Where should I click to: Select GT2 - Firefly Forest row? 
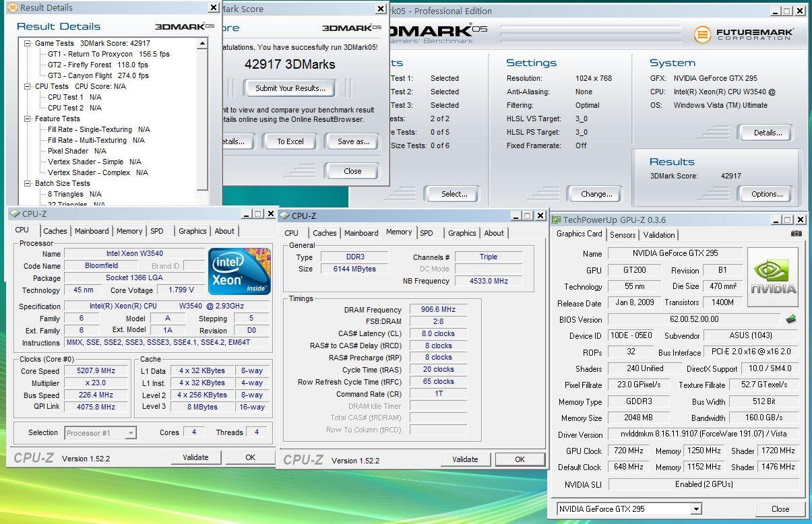pos(98,65)
